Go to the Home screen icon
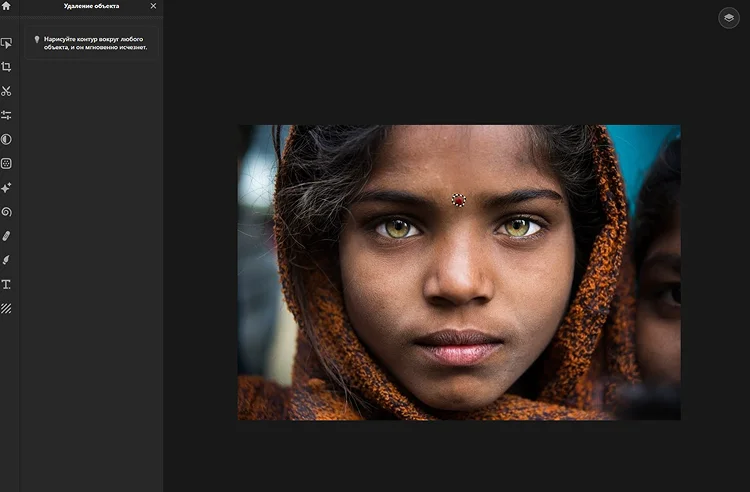750x492 pixels. (x=6, y=6)
